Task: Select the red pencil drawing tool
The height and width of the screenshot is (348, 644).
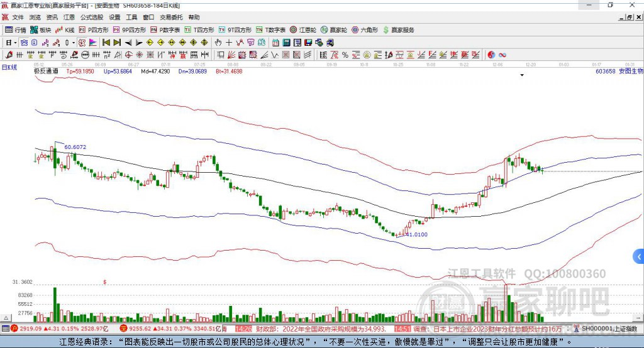Action: point(9,55)
